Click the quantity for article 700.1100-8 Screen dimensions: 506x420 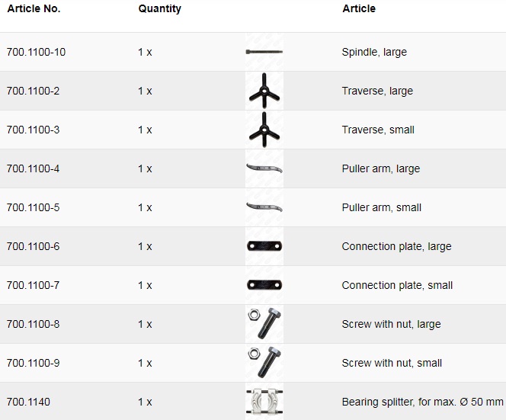pyautogui.click(x=145, y=324)
